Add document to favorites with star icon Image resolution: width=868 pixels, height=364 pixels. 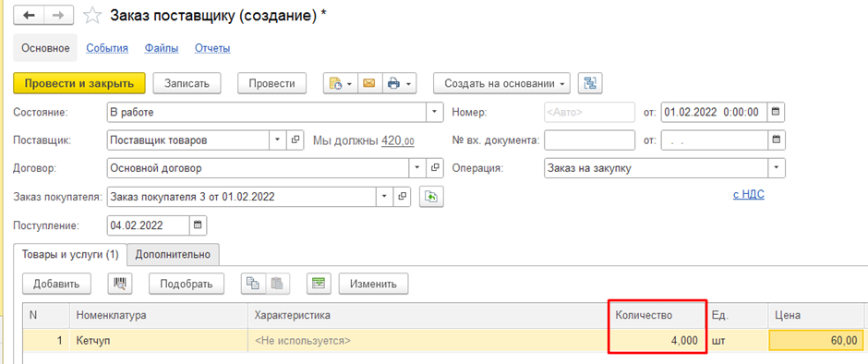point(92,16)
